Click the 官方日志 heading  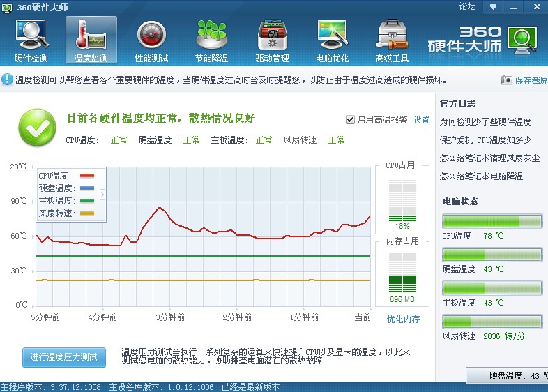tap(458, 104)
